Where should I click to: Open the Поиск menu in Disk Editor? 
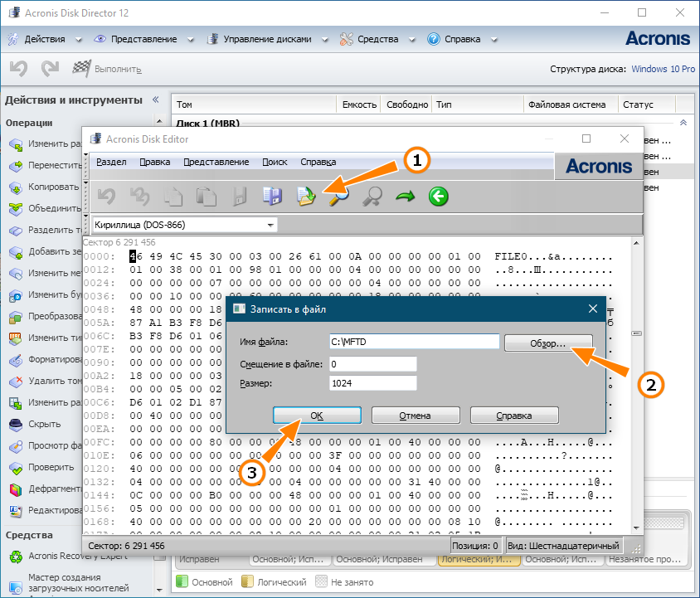(275, 162)
